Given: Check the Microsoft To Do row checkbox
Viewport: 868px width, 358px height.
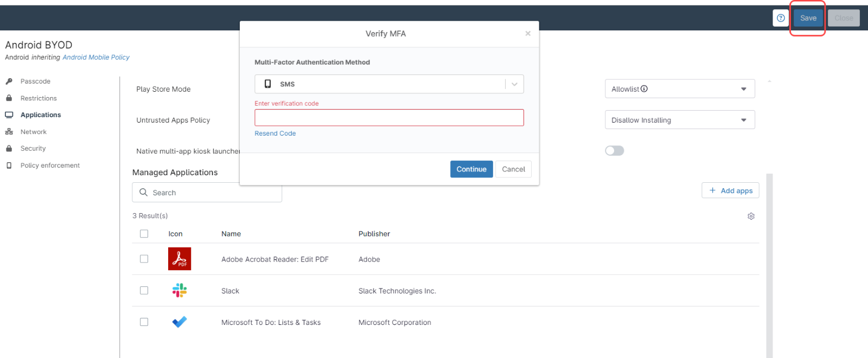Looking at the screenshot, I should (x=144, y=322).
